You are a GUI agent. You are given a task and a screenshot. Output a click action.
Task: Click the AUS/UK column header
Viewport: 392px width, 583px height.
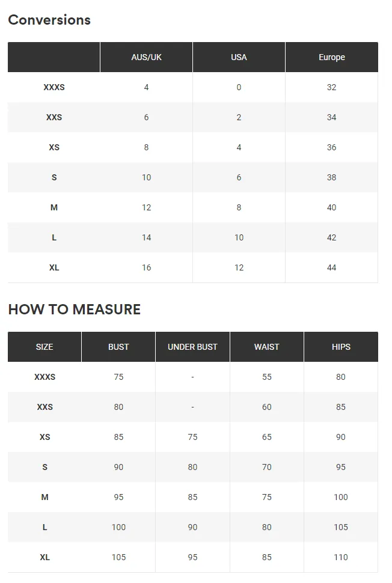tap(146, 57)
